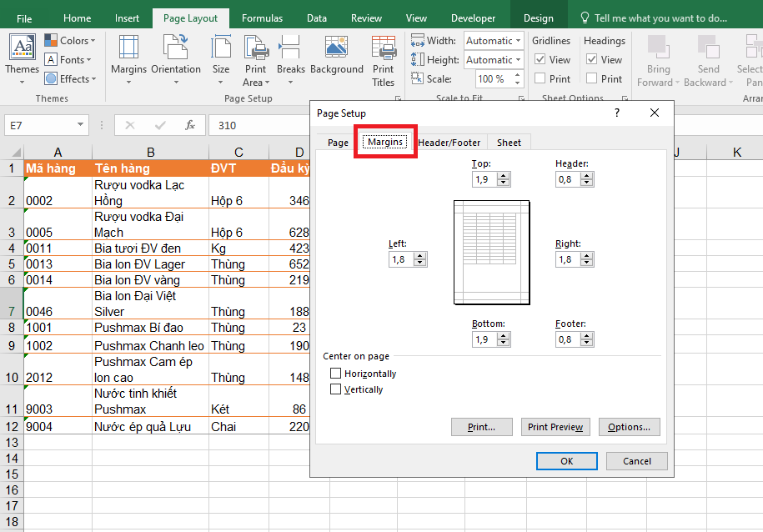Switch to the Header/Footer tab
This screenshot has width=763, height=532.
click(449, 143)
